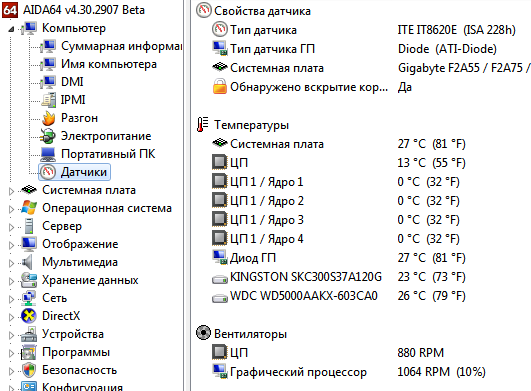The width and height of the screenshot is (531, 391).
Task: Select the Датчики tree item
Action: (75, 172)
